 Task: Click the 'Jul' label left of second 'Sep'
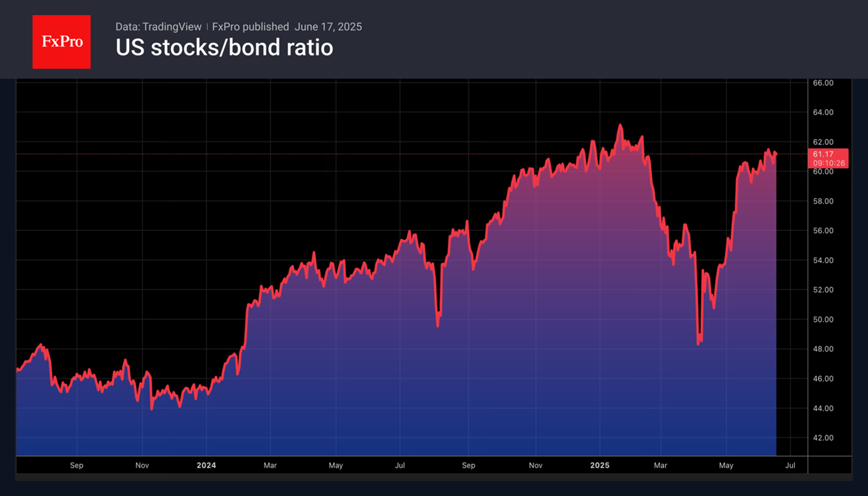pyautogui.click(x=400, y=465)
